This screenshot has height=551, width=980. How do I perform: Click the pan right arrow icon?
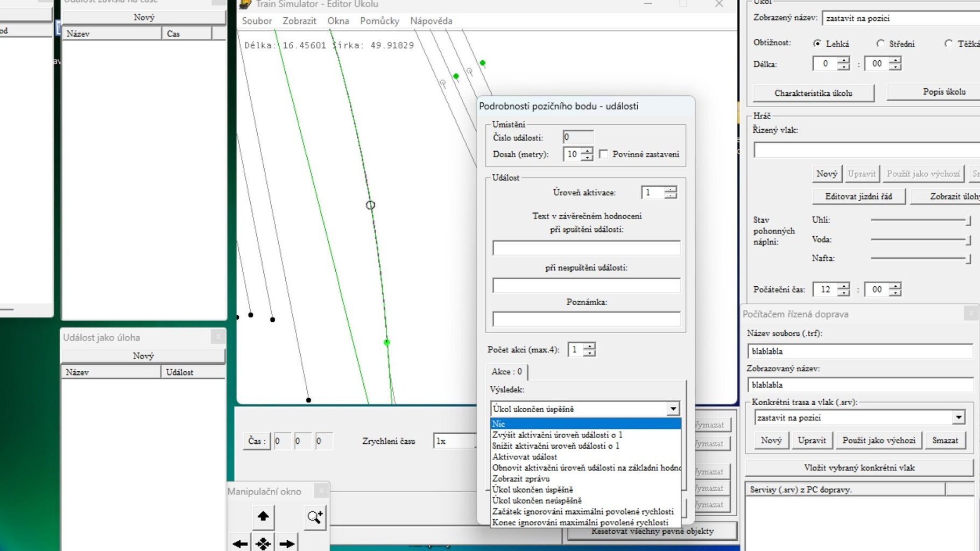point(287,543)
